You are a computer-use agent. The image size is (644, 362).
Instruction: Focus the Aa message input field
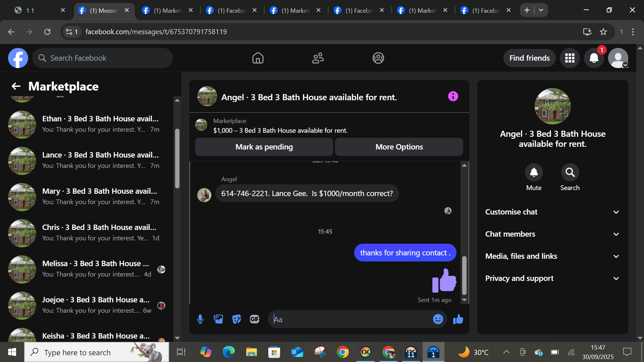[351, 319]
